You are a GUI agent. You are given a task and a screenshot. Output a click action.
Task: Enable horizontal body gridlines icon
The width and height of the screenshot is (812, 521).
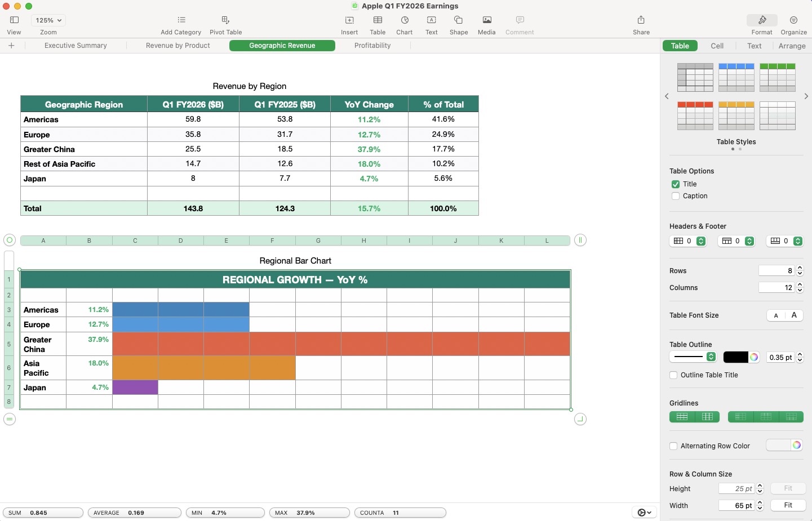click(x=682, y=417)
